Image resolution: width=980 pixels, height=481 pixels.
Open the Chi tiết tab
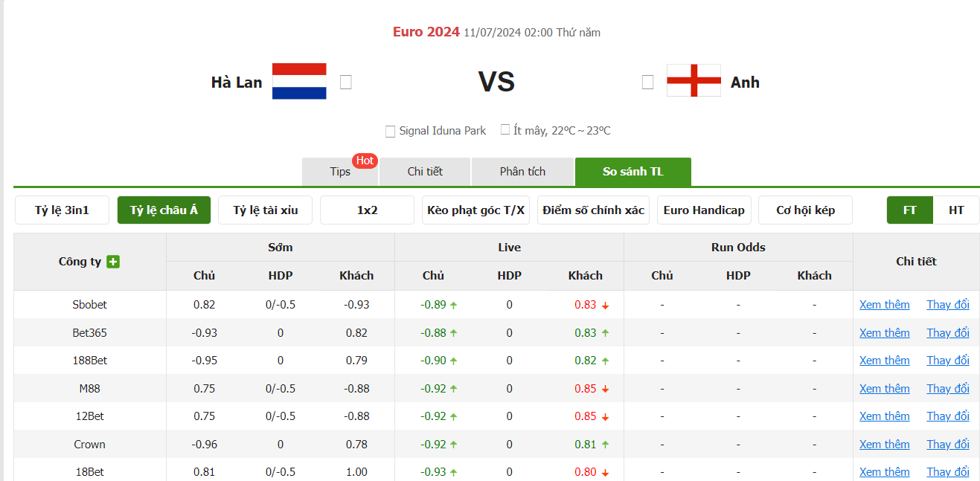pyautogui.click(x=424, y=171)
